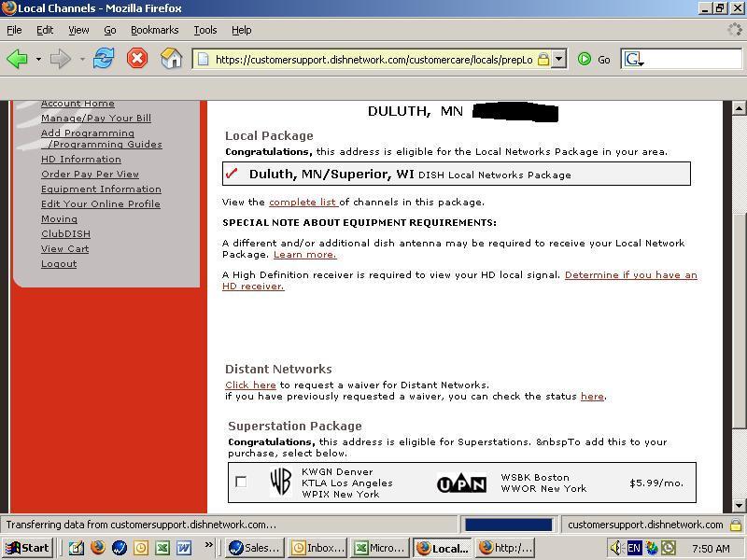The width and height of the screenshot is (747, 560).
Task: Click the volume speaker tray icon
Action: point(617,548)
